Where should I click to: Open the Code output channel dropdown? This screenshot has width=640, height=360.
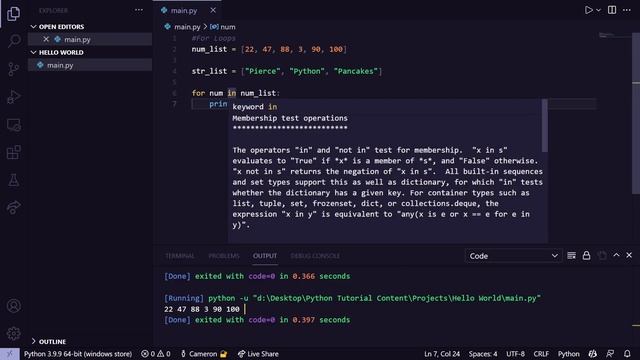pos(513,256)
